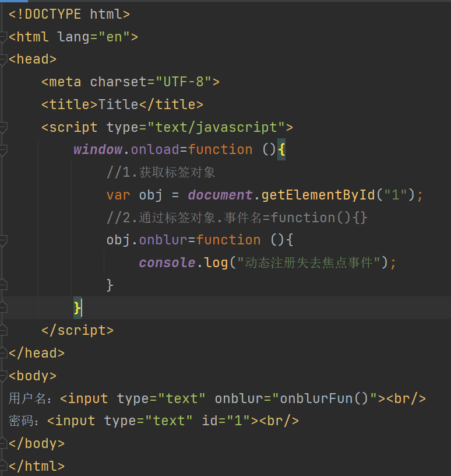Viewport: 451px width, 476px height.
Task: Click the text/javascript type value
Action: pos(216,127)
